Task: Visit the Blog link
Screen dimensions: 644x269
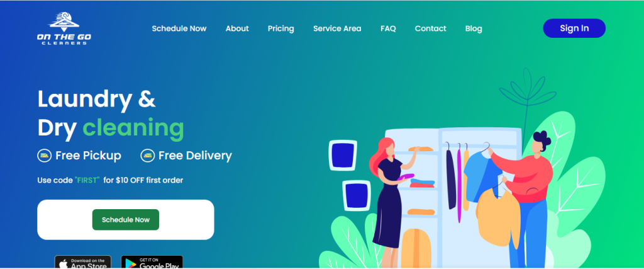Action: [x=474, y=28]
